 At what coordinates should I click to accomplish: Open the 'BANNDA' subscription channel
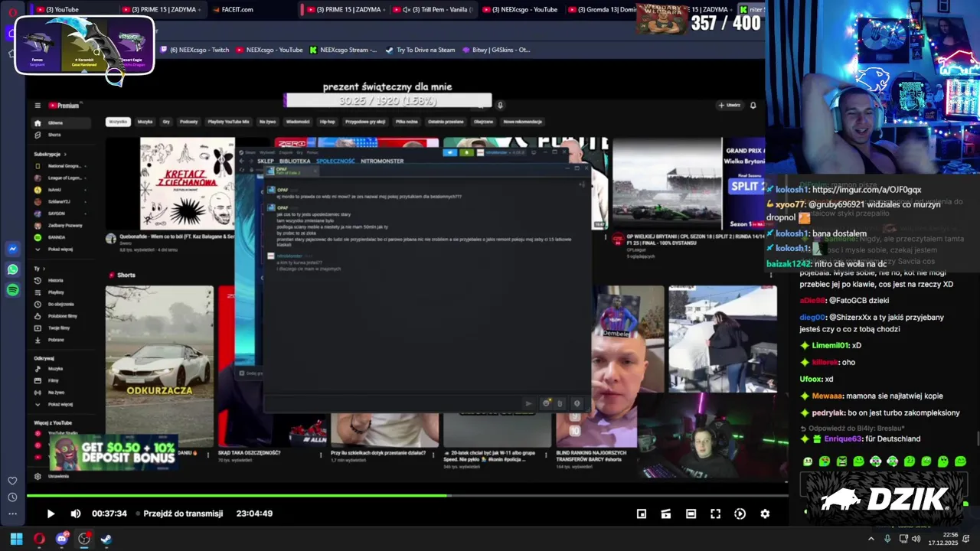tap(60, 237)
